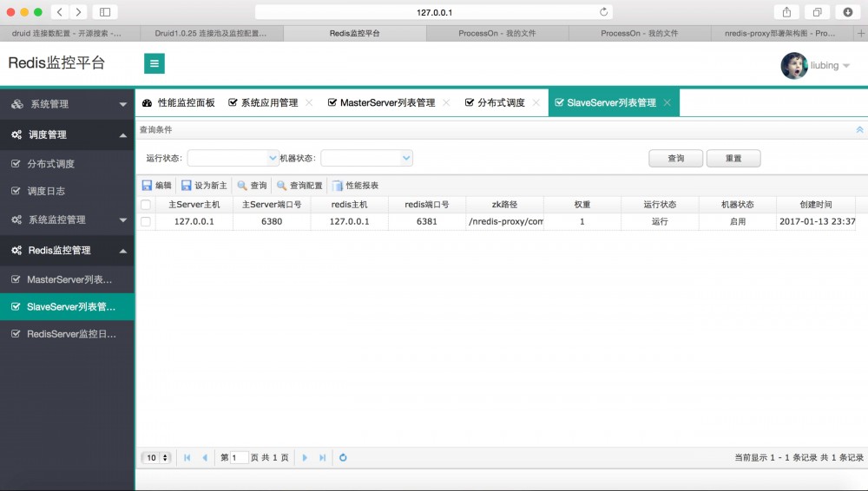Tick the checkbox for the 127.0.0.1 row
Screen dimensions: 868x491
[x=146, y=221]
